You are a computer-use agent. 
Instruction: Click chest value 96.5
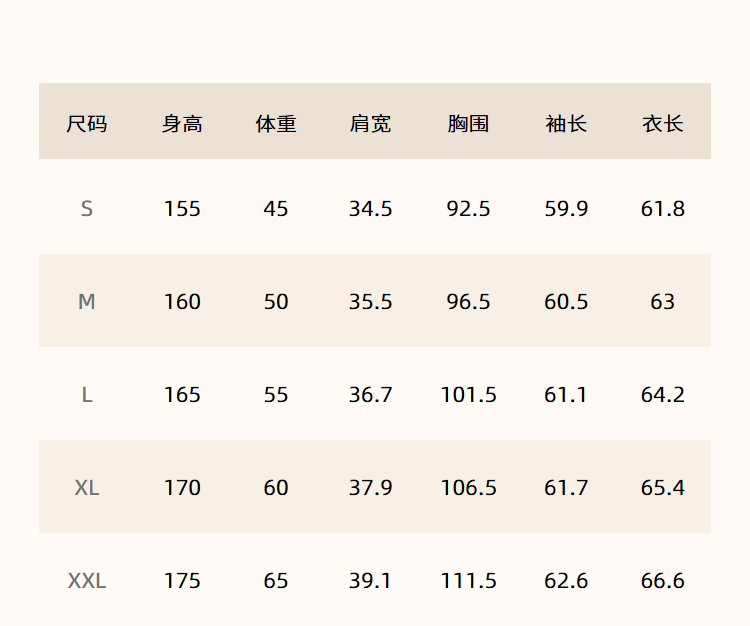pos(468,302)
